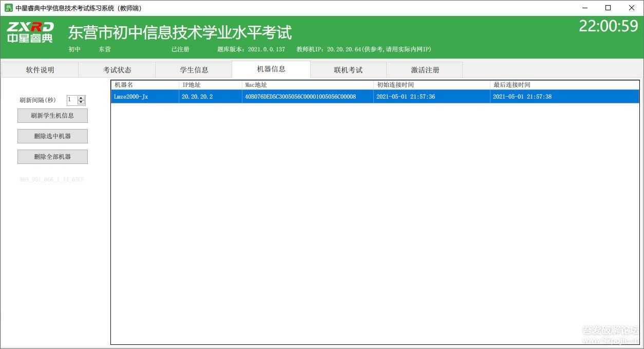The image size is (644, 349).
Task: Select the 机器信息 tab
Action: pos(271,69)
